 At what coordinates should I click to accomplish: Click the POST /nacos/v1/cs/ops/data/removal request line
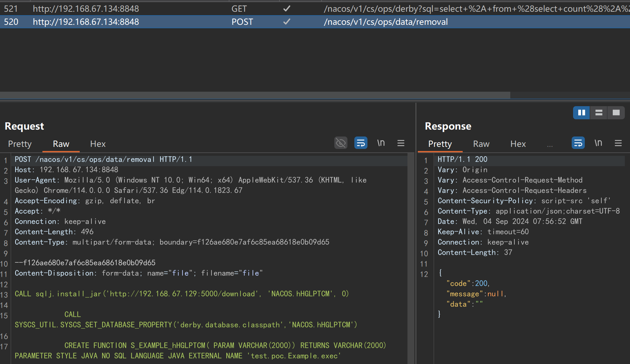[x=104, y=159]
